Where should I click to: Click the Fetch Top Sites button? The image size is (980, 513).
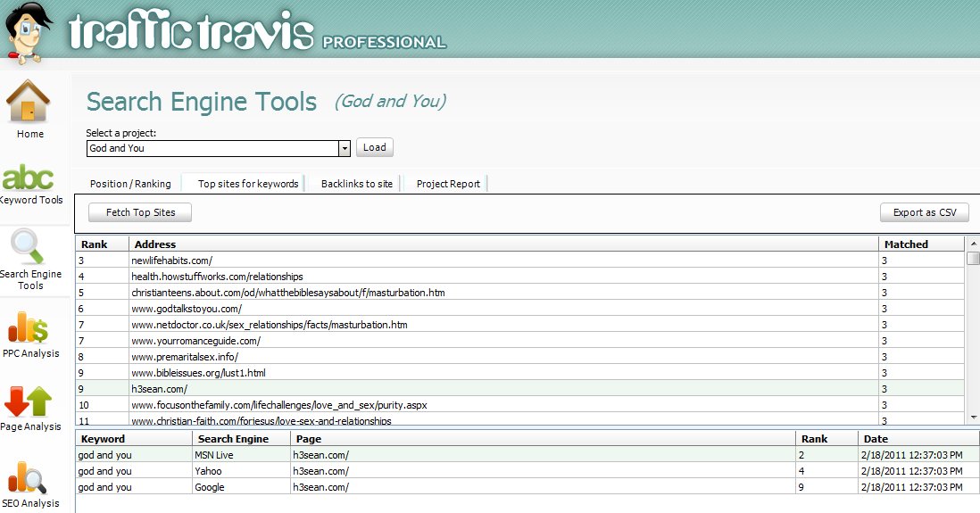coord(140,212)
